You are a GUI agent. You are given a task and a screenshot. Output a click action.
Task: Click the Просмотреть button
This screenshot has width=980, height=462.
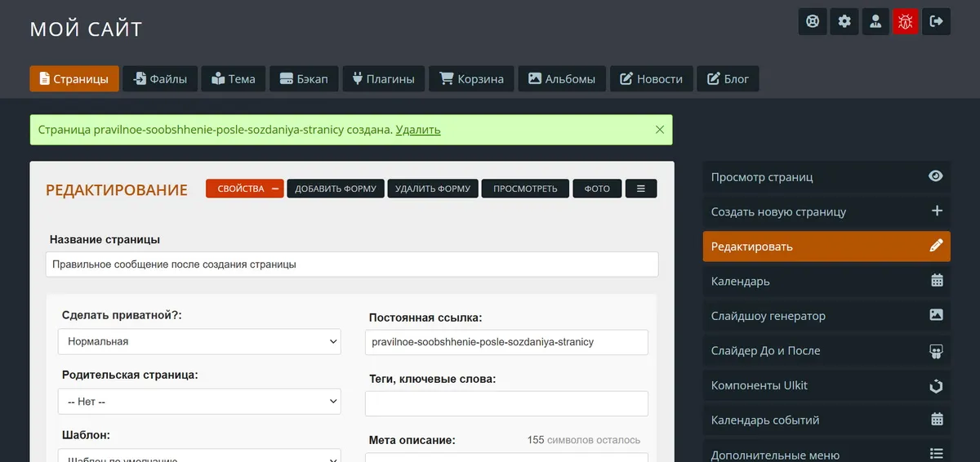tap(526, 189)
